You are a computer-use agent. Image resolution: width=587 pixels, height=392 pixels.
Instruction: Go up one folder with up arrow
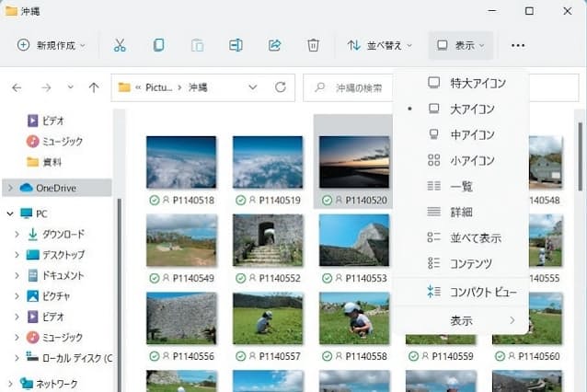[x=93, y=87]
